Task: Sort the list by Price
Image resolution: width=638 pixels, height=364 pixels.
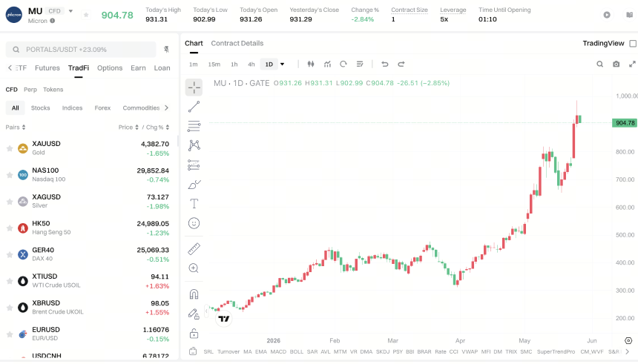Action: 128,128
